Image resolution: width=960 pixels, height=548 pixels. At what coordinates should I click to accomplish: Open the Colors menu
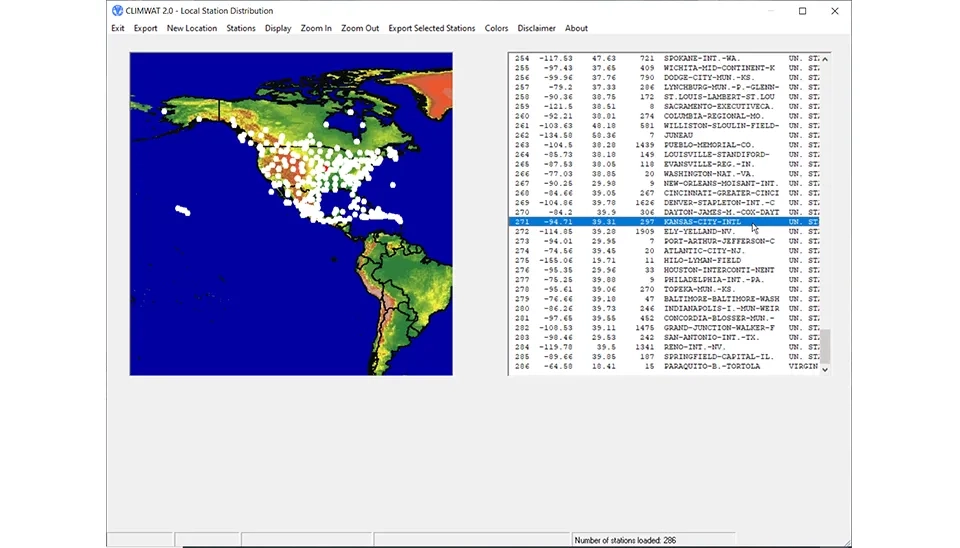[497, 28]
